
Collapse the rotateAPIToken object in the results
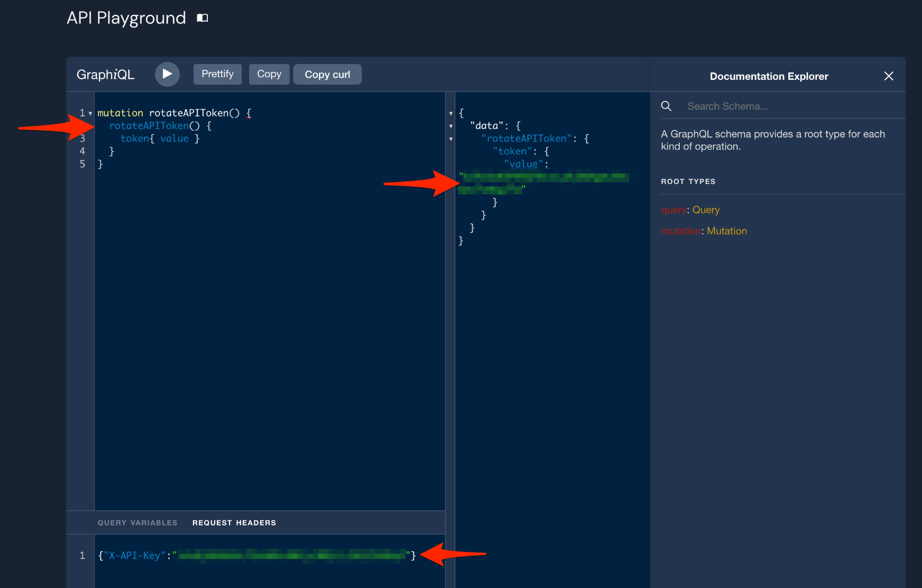coord(451,139)
